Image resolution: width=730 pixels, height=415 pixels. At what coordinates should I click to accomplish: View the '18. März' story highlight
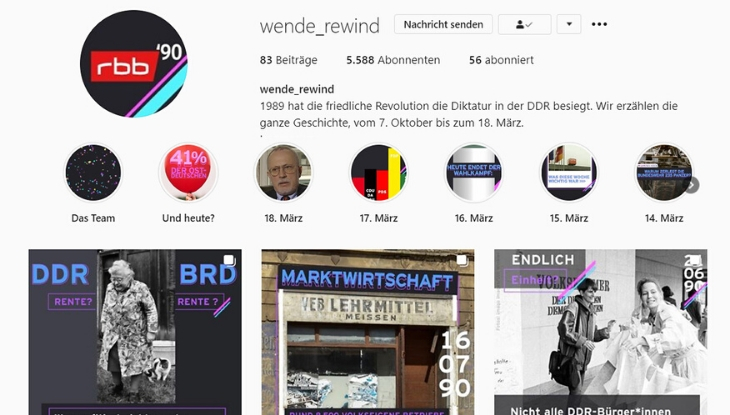[284, 172]
